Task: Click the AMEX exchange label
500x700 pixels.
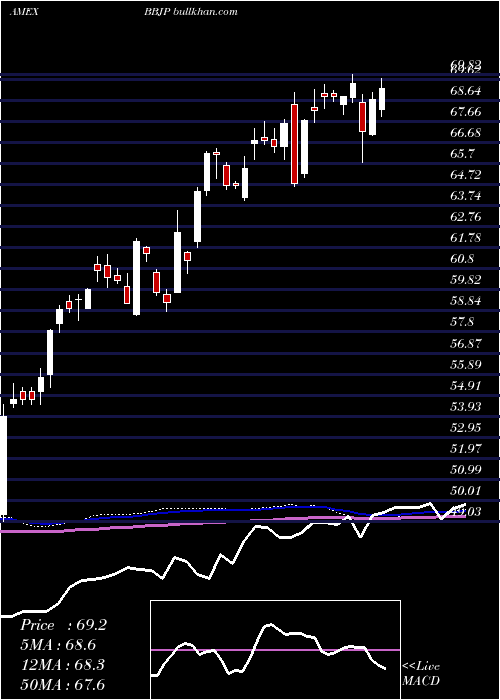Action: (x=24, y=12)
